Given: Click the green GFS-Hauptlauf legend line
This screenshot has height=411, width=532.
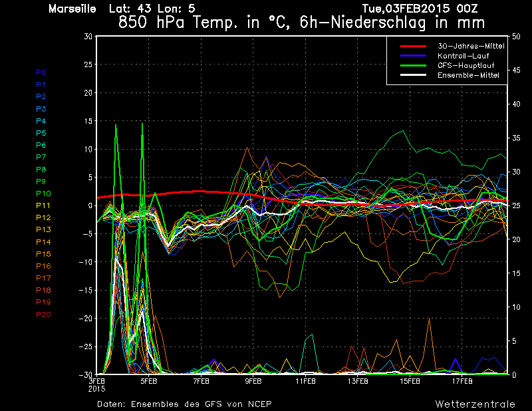Looking at the screenshot, I should pyautogui.click(x=412, y=66).
